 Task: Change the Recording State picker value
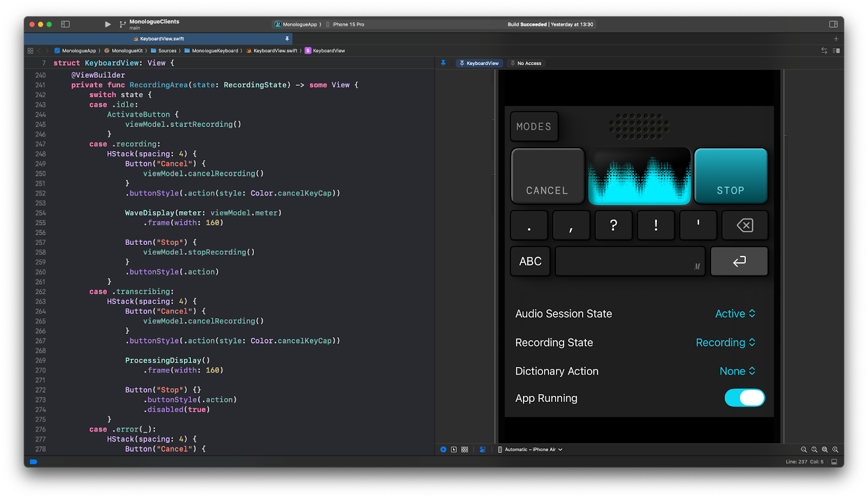(x=725, y=343)
